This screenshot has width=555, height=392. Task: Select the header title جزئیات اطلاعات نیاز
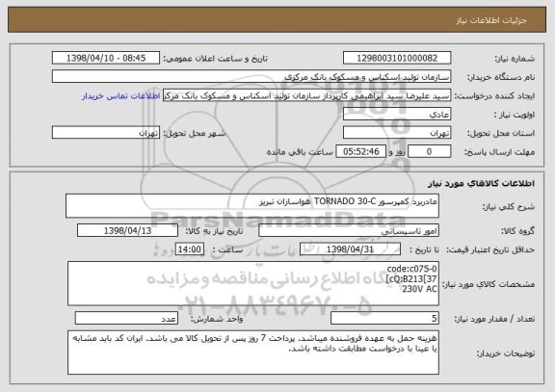[491, 20]
